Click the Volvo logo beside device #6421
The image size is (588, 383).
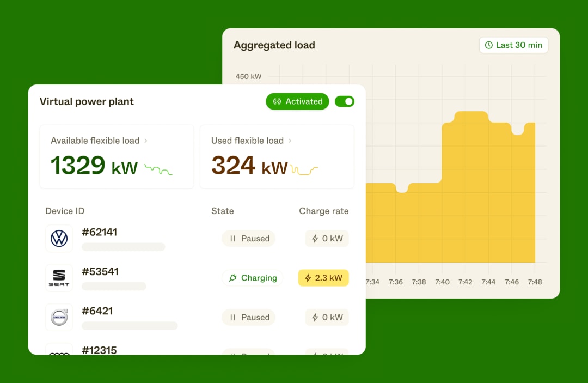[x=59, y=317]
